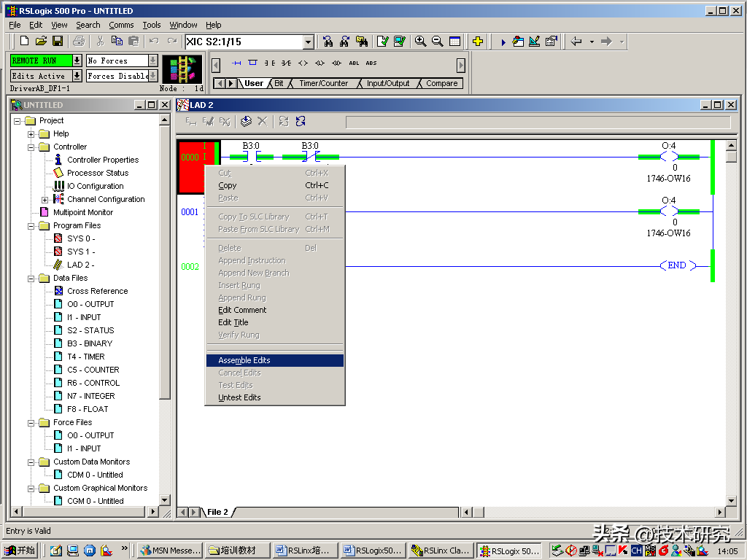
Task: Click the Open folder toolbar icon
Action: pyautogui.click(x=41, y=42)
